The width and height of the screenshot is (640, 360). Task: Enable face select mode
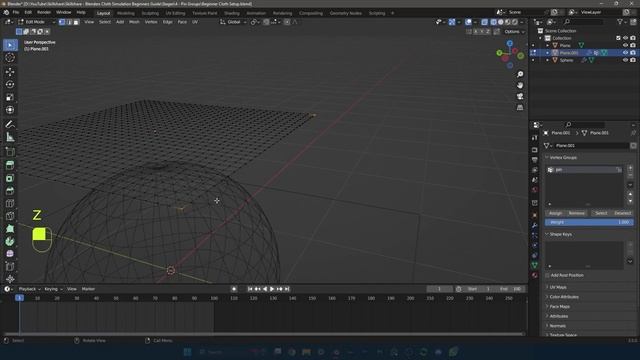(x=76, y=22)
